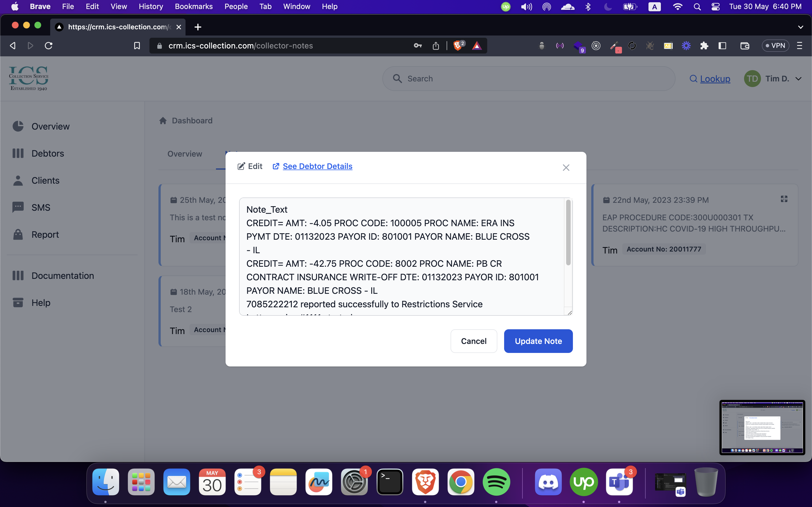
Task: Open SMS section in sidebar
Action: tap(41, 208)
